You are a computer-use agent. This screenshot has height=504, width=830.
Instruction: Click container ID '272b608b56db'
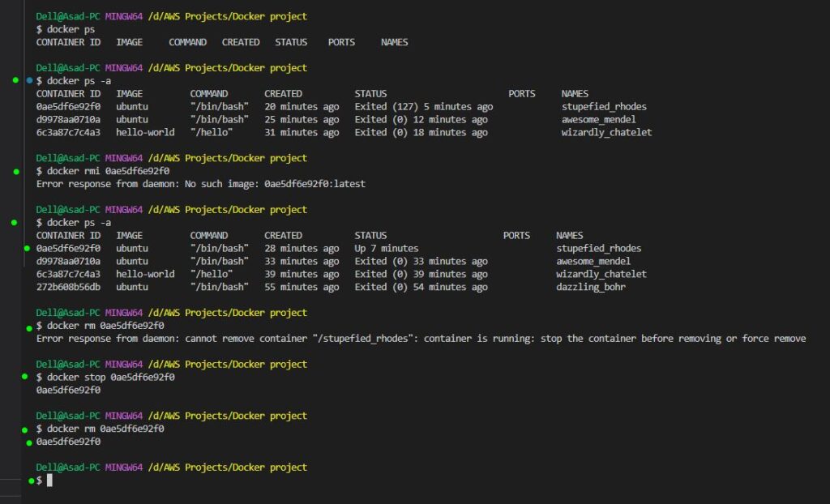[68, 287]
